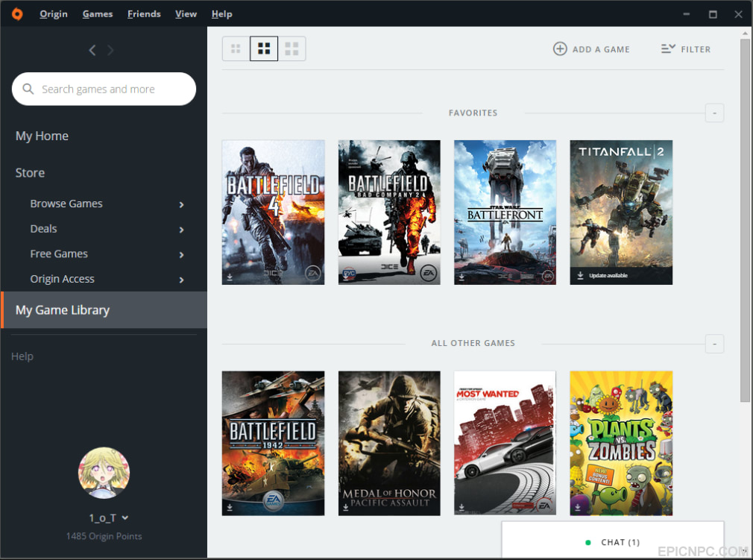
Task: Open the View menu
Action: 186,14
